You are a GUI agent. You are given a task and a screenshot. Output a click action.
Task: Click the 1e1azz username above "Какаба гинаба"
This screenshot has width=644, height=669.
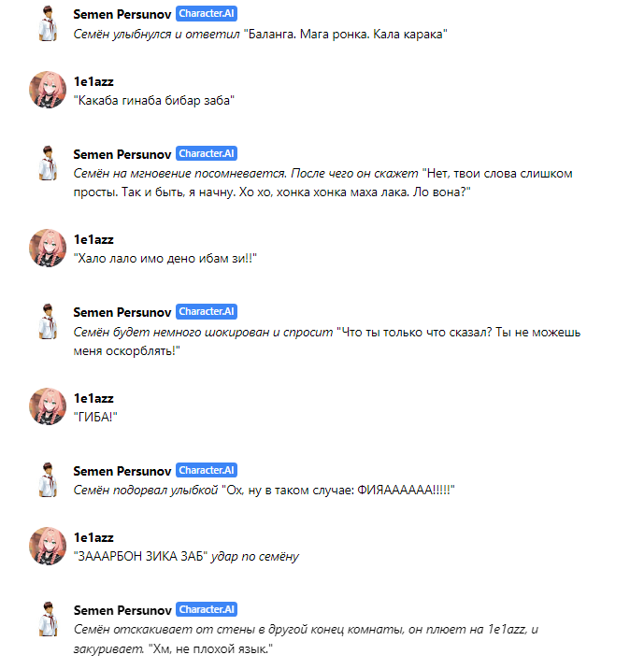[93, 81]
